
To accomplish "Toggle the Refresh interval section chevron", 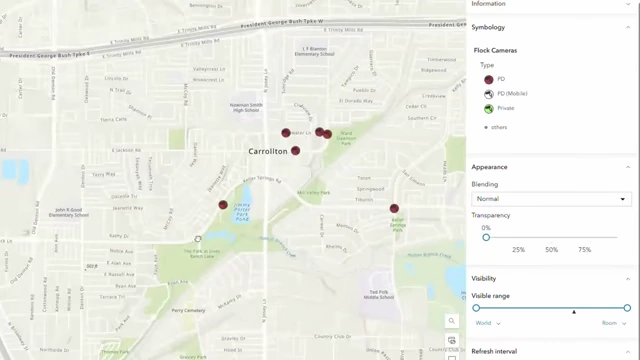I will [x=628, y=351].
